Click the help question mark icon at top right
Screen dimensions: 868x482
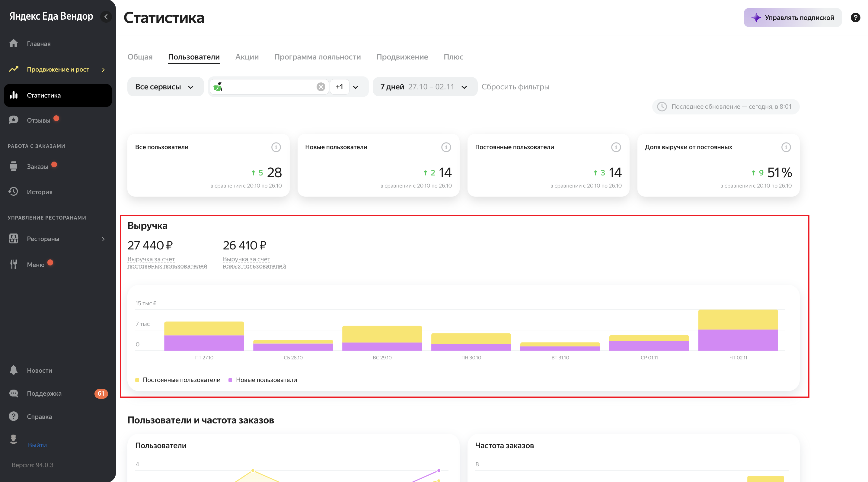(x=855, y=18)
